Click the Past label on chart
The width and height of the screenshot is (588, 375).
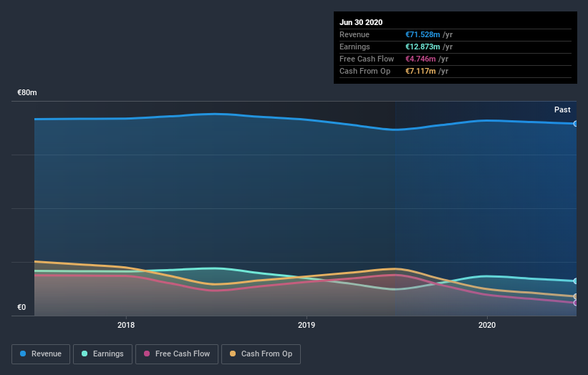[x=562, y=109]
